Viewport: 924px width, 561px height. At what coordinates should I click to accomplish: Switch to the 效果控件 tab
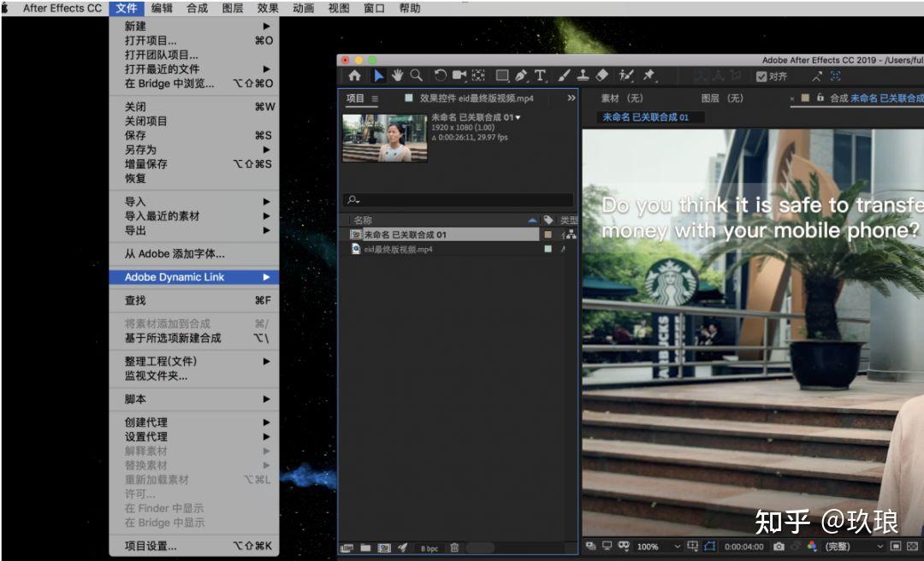click(x=477, y=98)
